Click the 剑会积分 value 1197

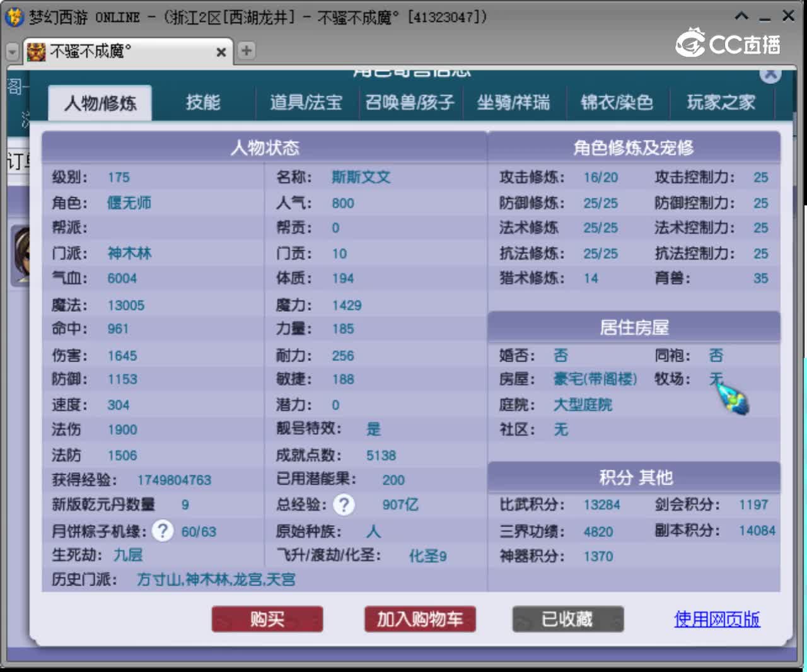[x=754, y=504]
